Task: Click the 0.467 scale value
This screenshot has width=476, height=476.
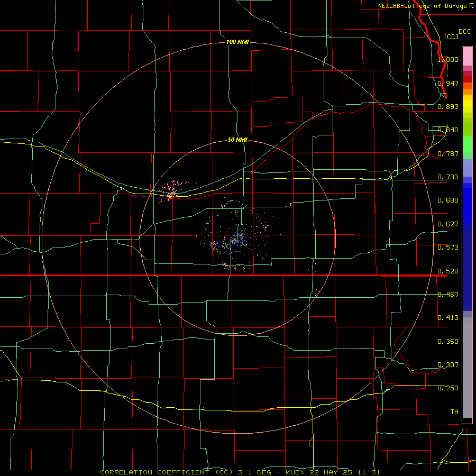Action: coord(448,295)
